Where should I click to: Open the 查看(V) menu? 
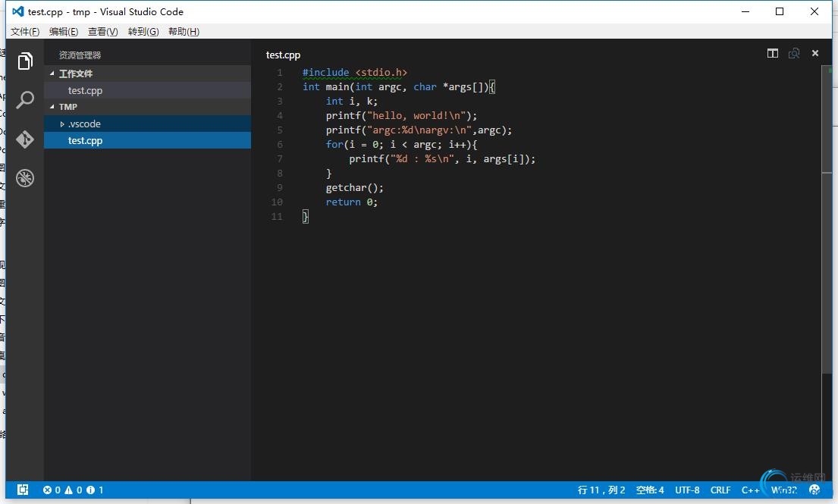click(102, 32)
